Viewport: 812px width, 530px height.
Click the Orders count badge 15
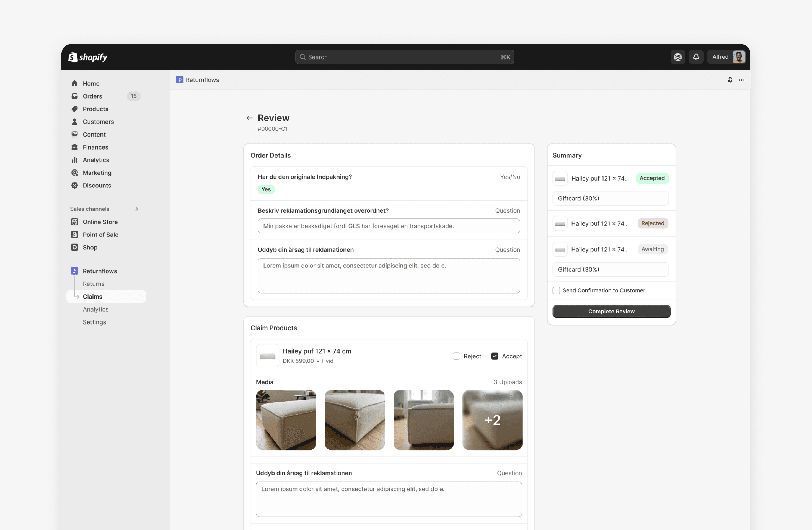point(134,96)
